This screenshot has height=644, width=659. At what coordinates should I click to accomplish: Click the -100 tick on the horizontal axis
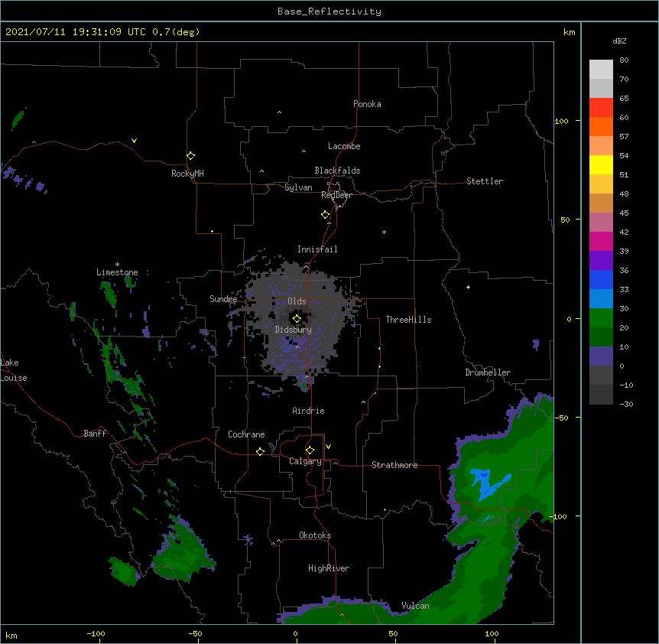point(96,634)
